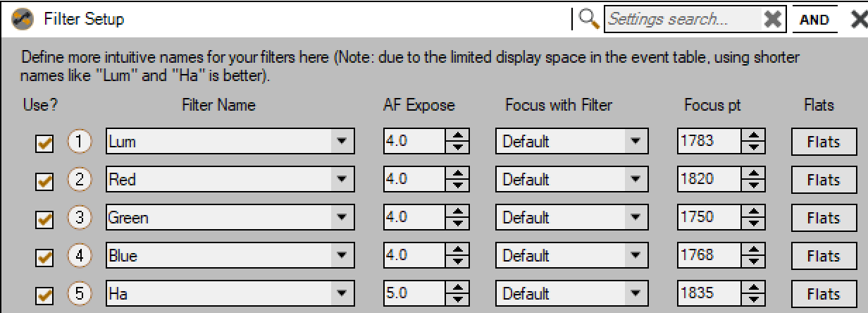868x313 pixels.
Task: Click the filter number 5 circle icon
Action: click(x=80, y=293)
